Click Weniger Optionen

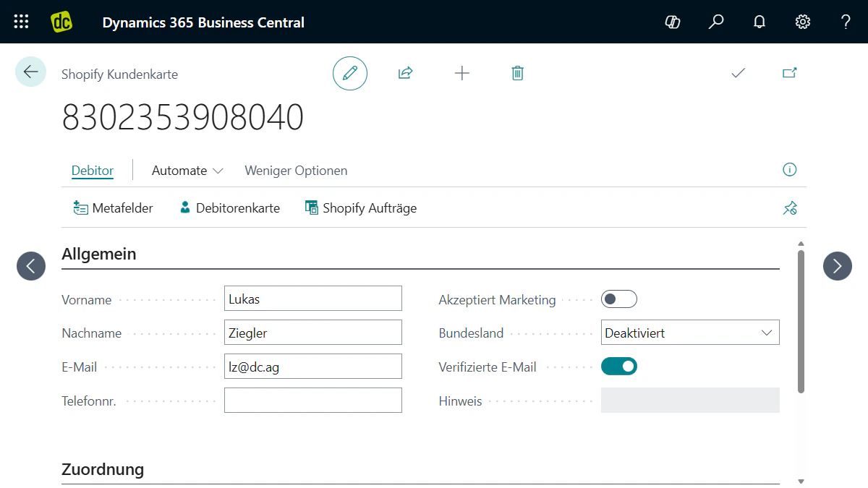[x=296, y=171]
